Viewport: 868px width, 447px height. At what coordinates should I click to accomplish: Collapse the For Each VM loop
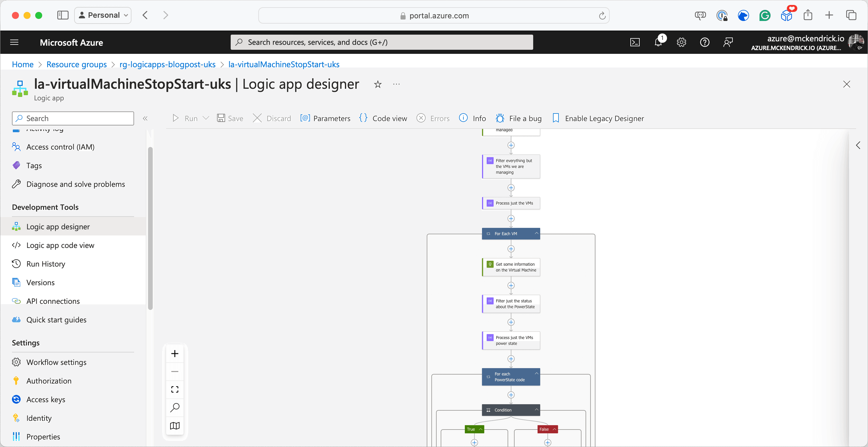(x=536, y=233)
